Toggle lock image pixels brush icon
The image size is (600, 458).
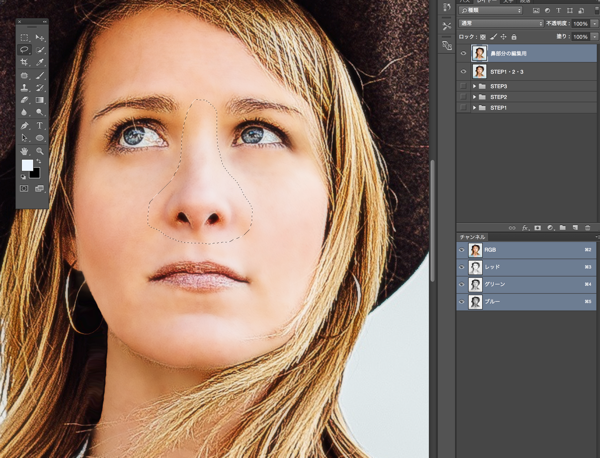(x=494, y=37)
